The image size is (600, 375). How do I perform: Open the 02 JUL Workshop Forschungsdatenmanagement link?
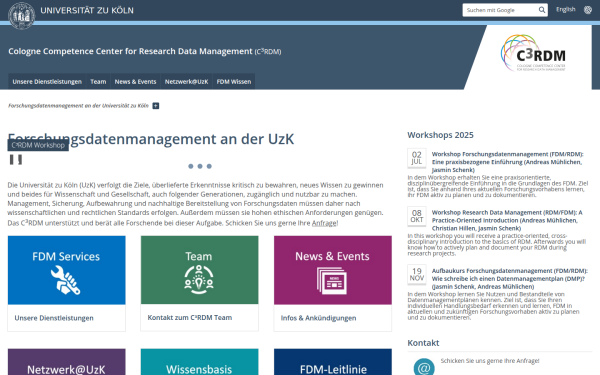coord(508,162)
